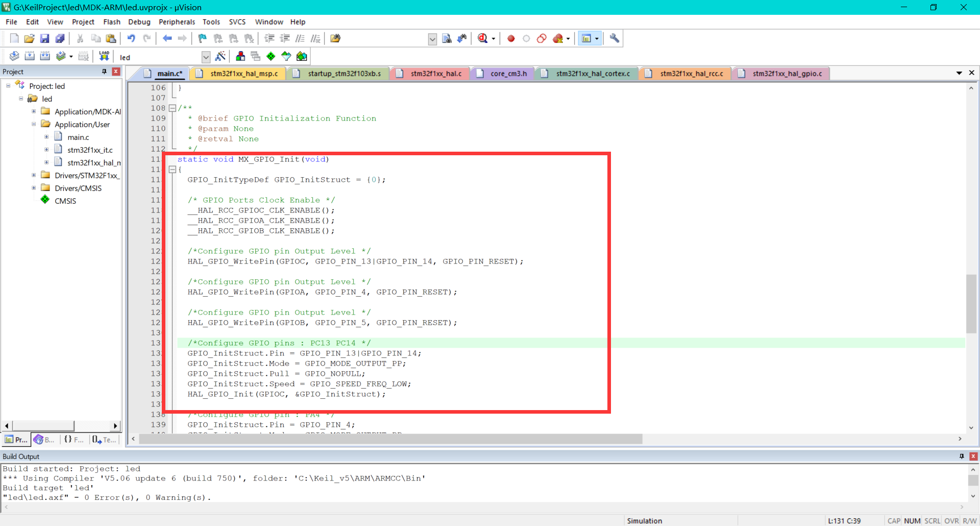Undo the last edit
Screen dimensions: 980x526
click(x=131, y=38)
